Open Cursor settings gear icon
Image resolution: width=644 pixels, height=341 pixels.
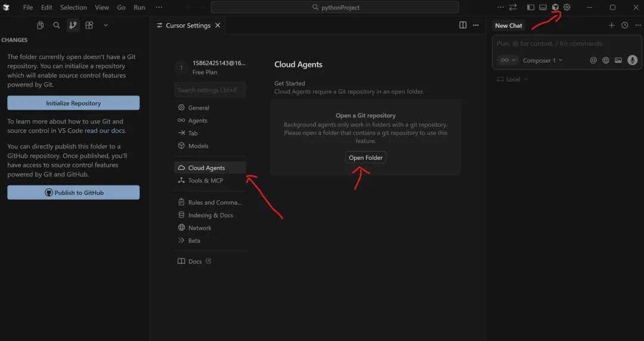[567, 7]
